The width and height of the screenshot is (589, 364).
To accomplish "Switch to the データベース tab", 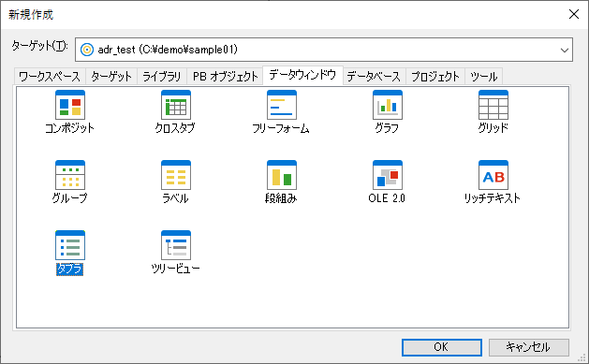I will click(375, 77).
